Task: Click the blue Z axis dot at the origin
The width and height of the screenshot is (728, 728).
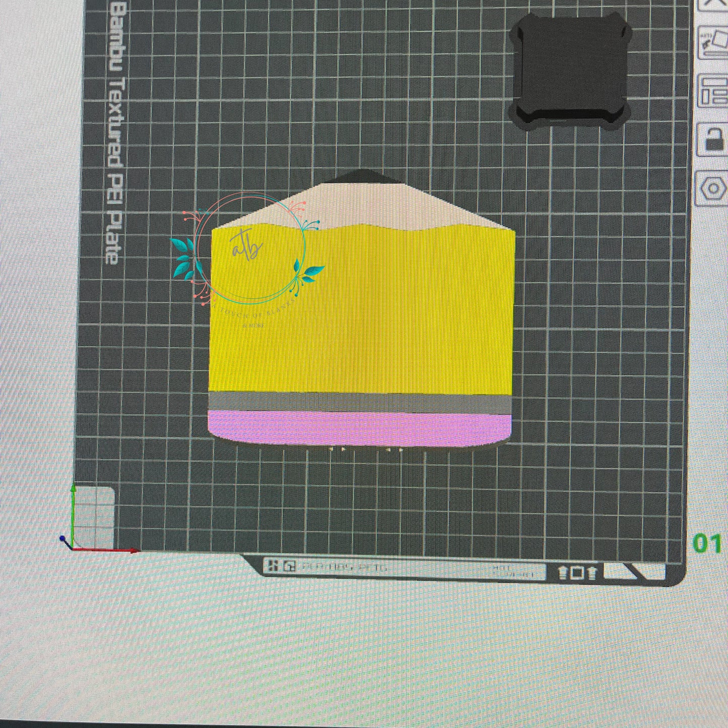Action: pos(62,539)
